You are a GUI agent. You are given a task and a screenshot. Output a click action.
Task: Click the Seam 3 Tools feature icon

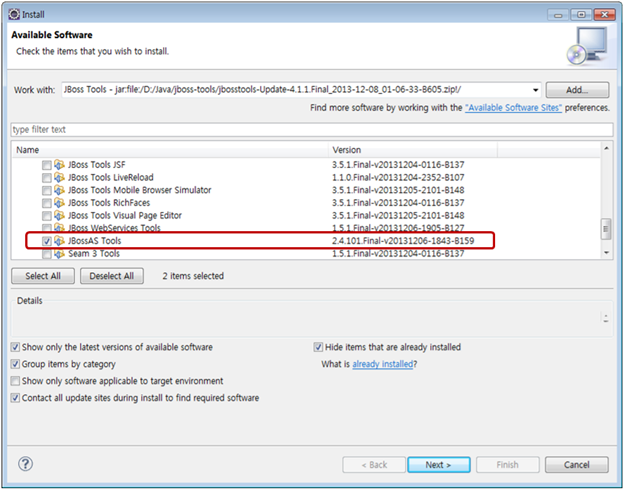tap(59, 254)
